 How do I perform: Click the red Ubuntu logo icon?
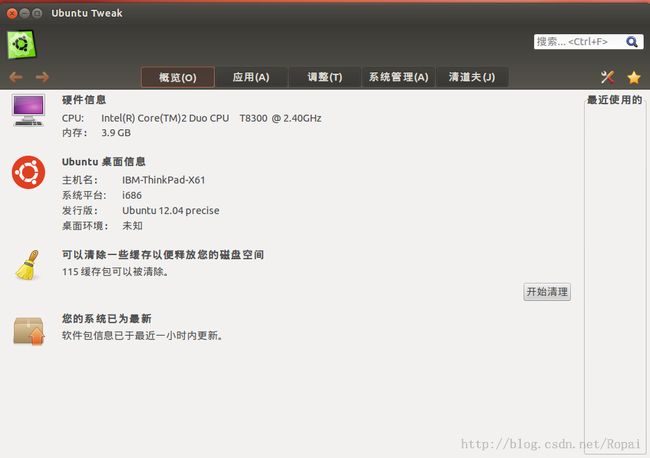(x=28, y=172)
